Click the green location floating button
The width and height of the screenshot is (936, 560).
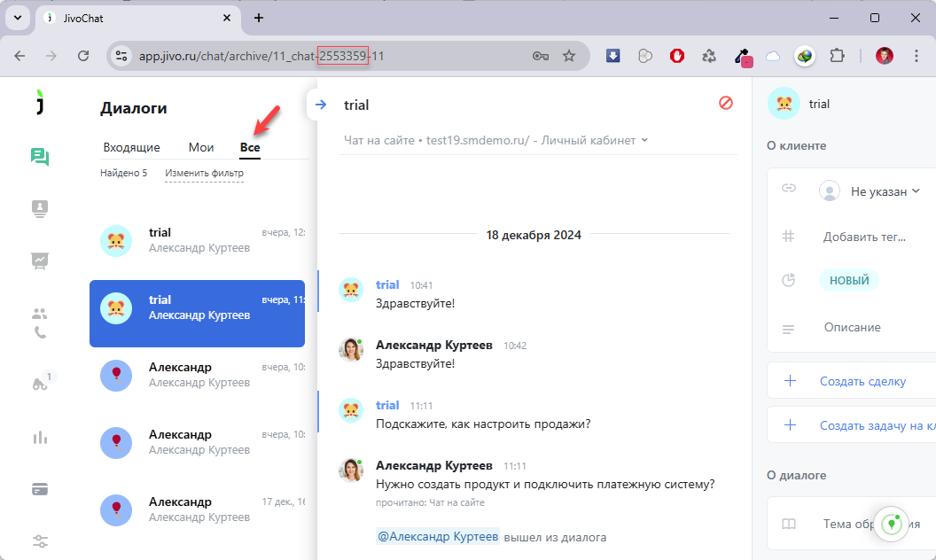coord(891,525)
